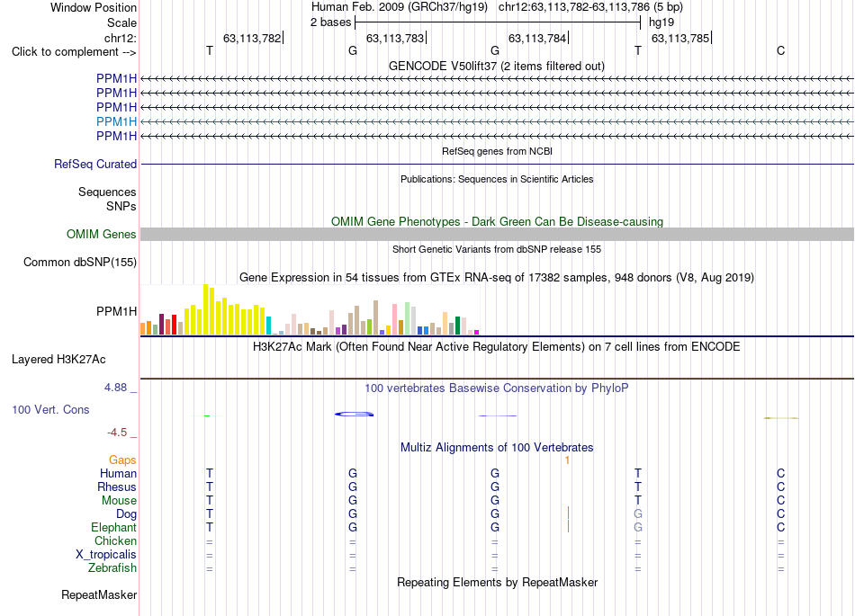The height and width of the screenshot is (616, 855).
Task: Select the Elephant species row label
Action: pyautogui.click(x=113, y=527)
